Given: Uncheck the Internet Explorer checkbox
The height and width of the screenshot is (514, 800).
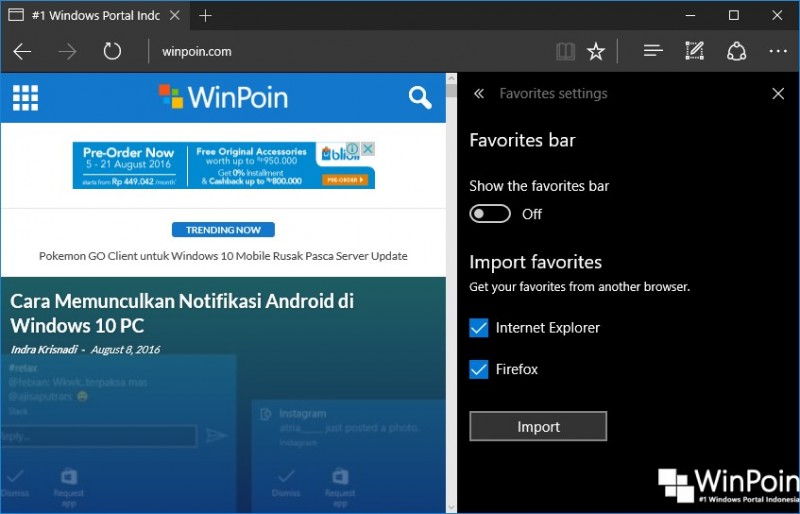Looking at the screenshot, I should pos(479,328).
